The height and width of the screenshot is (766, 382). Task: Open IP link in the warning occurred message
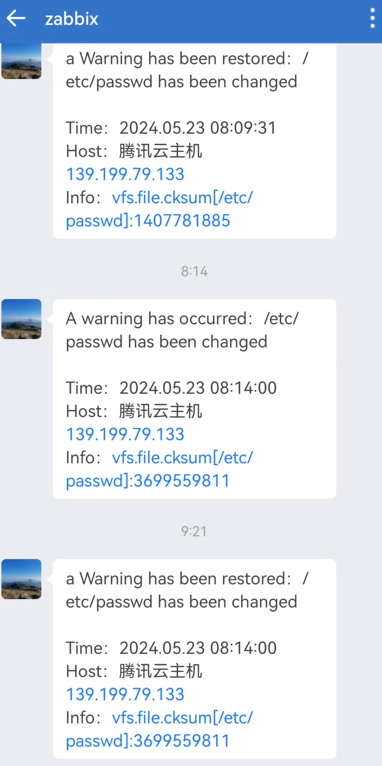[x=125, y=434]
